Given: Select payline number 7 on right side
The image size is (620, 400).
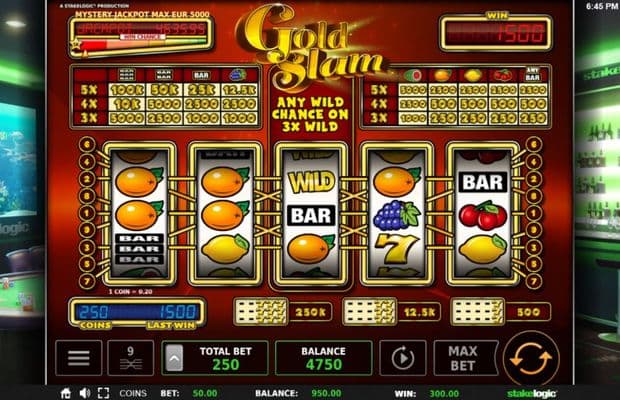Looking at the screenshot, I should click(x=534, y=281).
